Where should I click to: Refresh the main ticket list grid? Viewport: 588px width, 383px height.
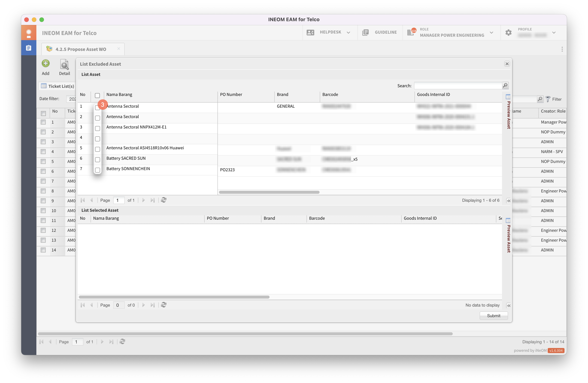tap(122, 342)
